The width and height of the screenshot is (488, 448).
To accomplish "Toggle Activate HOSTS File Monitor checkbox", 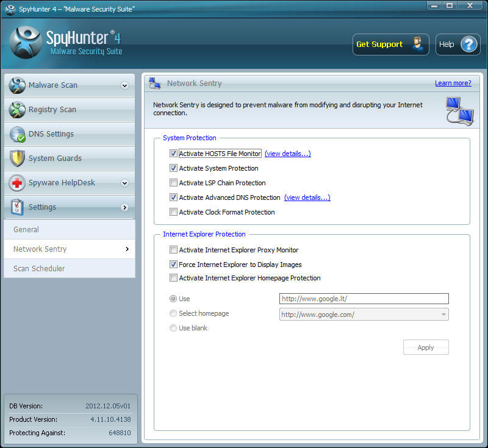I will (x=173, y=153).
